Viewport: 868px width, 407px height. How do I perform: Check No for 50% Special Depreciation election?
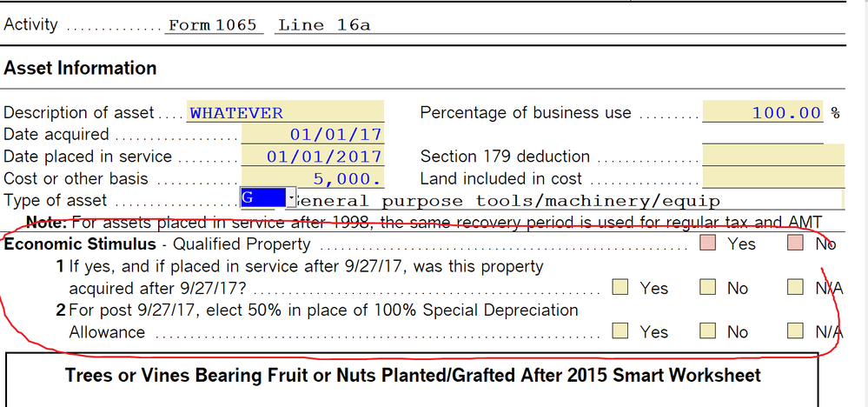708,331
